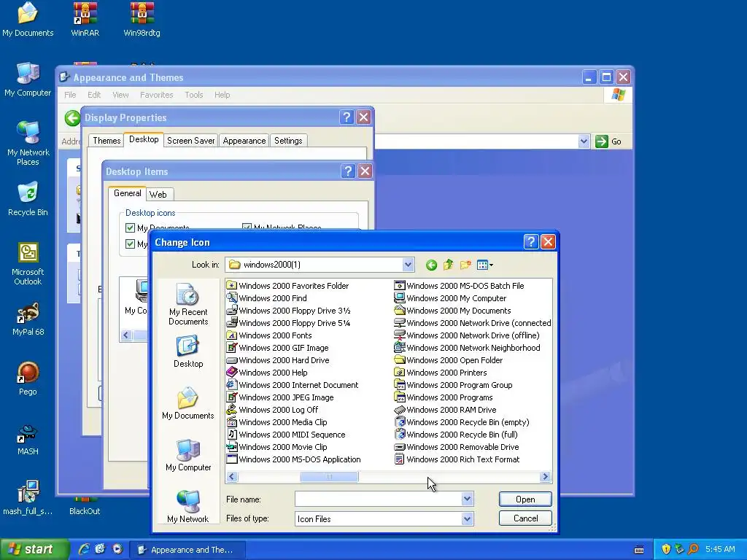Select Windows 2000 MIDI Sequence file

pyautogui.click(x=286, y=435)
